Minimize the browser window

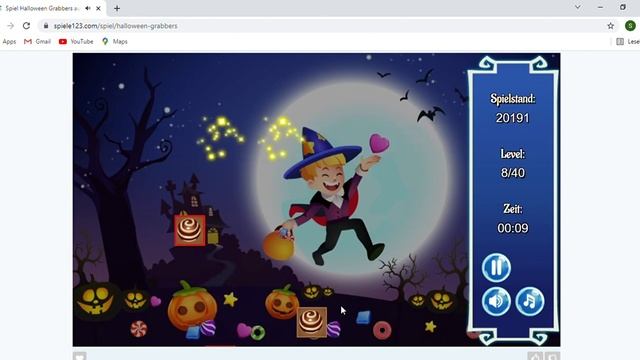tap(600, 7)
